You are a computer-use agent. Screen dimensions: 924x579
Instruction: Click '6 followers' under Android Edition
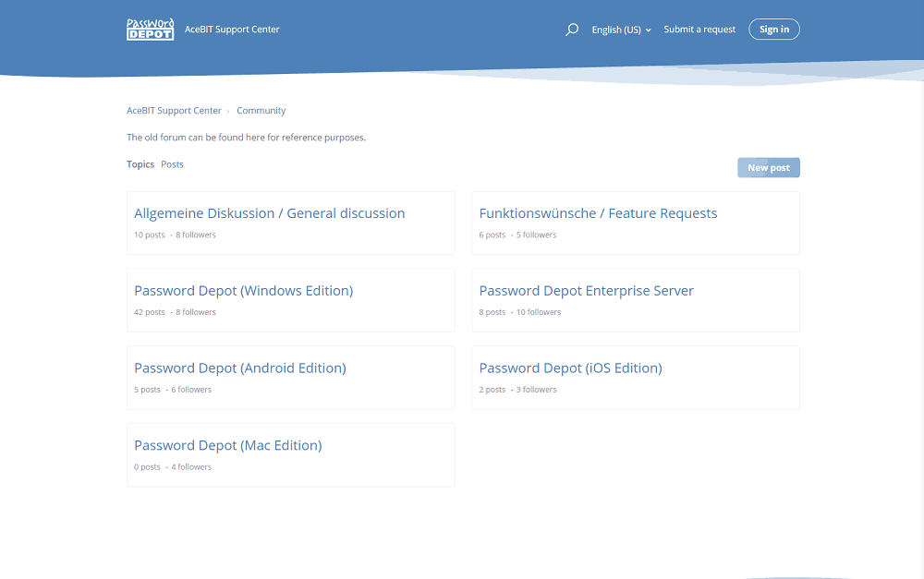pyautogui.click(x=191, y=390)
